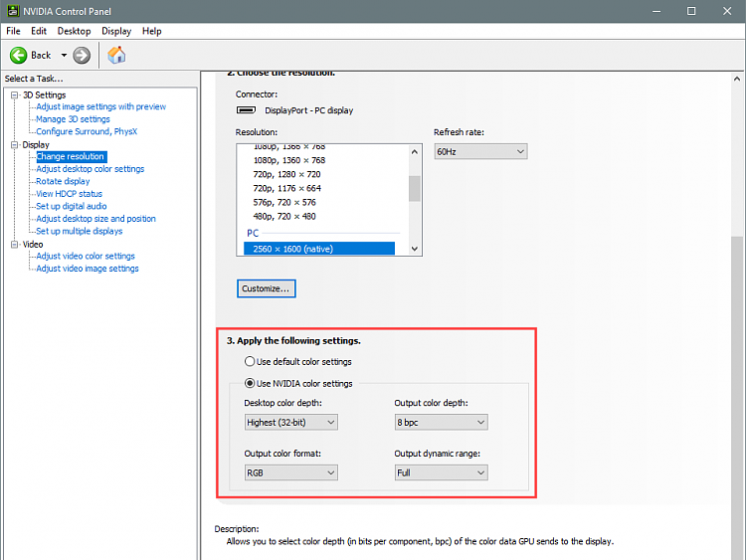Screen dimensions: 746x560
Task: Click the Display tree label
Action: point(36,144)
